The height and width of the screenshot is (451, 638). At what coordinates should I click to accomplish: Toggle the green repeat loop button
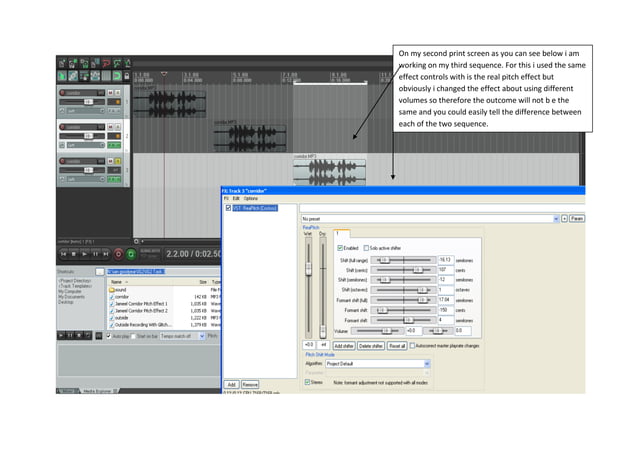[x=130, y=255]
